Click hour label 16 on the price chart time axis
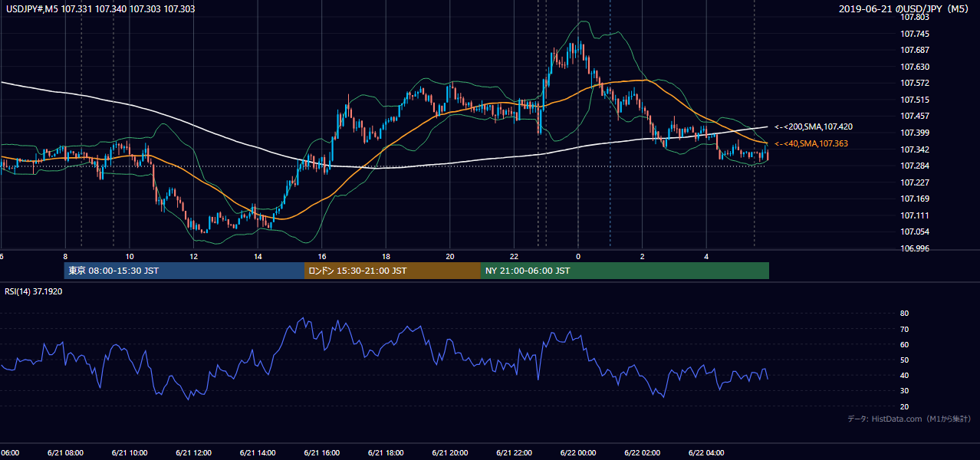This screenshot has height=460, width=980. pyautogui.click(x=322, y=256)
